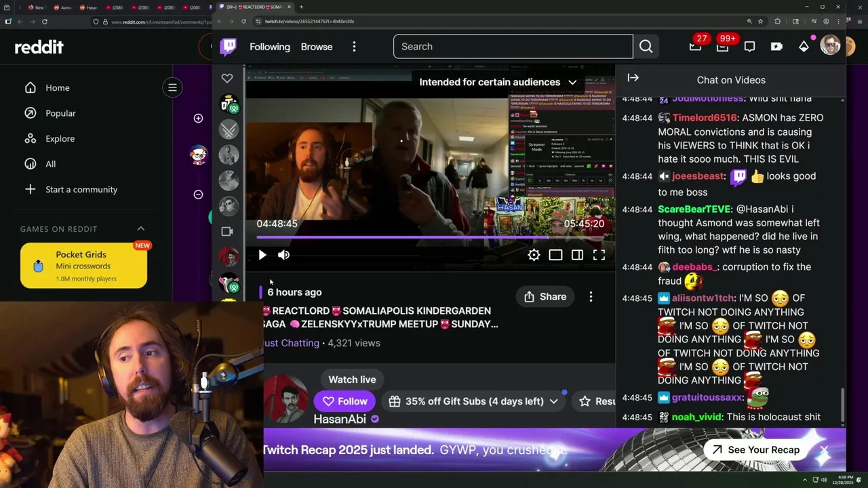Open the reddit logo home link
Image resolution: width=868 pixels, height=488 pixels.
click(39, 47)
